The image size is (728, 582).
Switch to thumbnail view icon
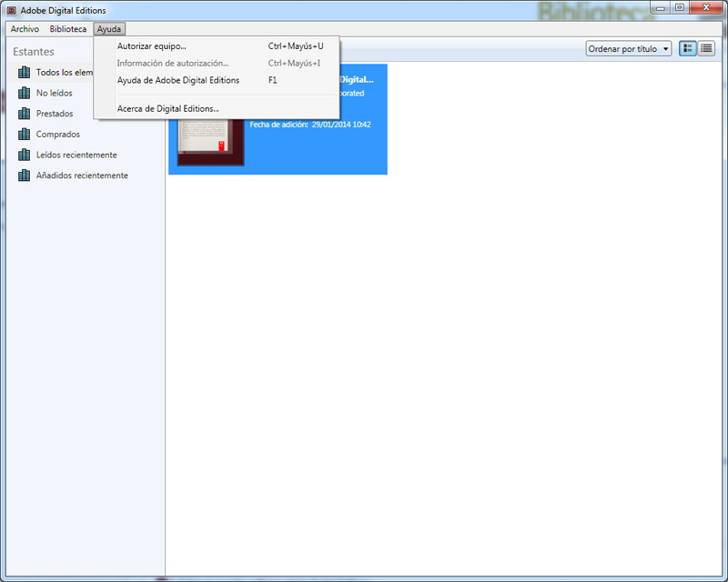tap(688, 48)
